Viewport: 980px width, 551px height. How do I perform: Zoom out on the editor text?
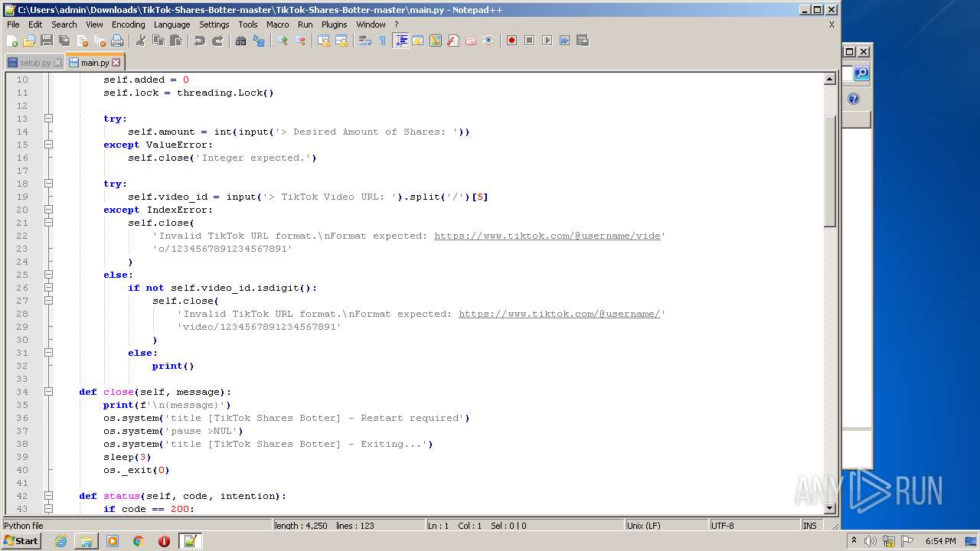point(300,41)
